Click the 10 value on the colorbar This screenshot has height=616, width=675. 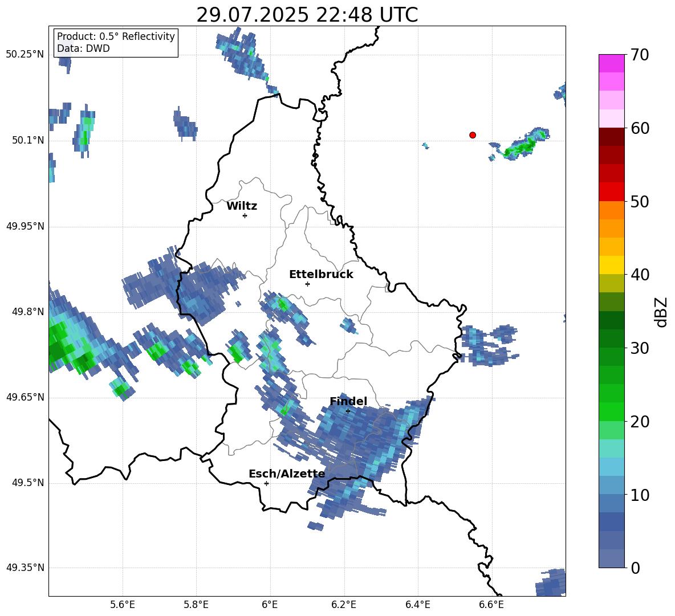[640, 495]
